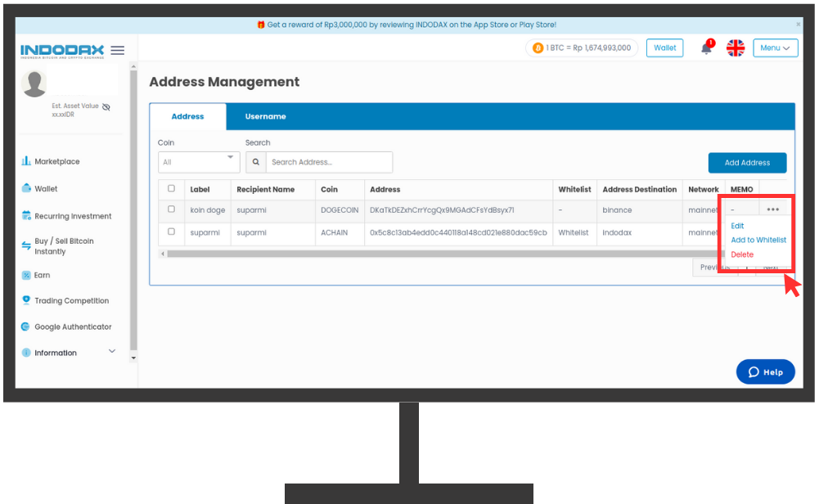Viewport: 819px width, 504px height.
Task: Click the Google Authenticator icon
Action: (25, 326)
